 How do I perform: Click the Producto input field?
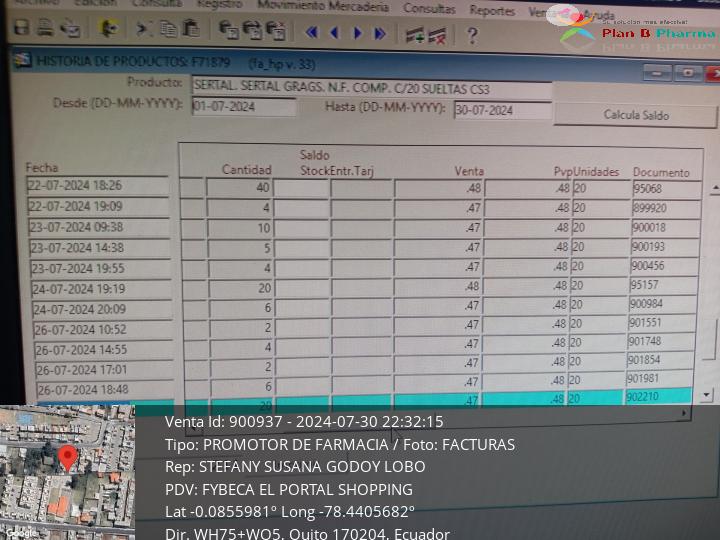371,87
